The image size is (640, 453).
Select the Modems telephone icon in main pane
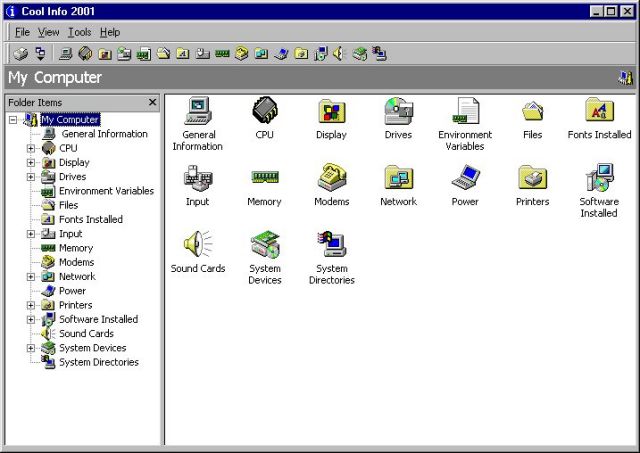(332, 177)
